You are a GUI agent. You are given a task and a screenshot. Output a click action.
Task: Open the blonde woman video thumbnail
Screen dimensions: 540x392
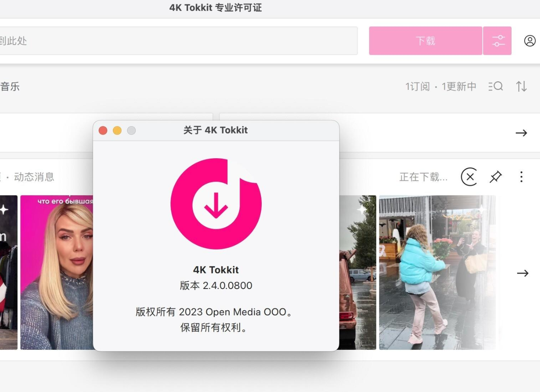pyautogui.click(x=57, y=272)
